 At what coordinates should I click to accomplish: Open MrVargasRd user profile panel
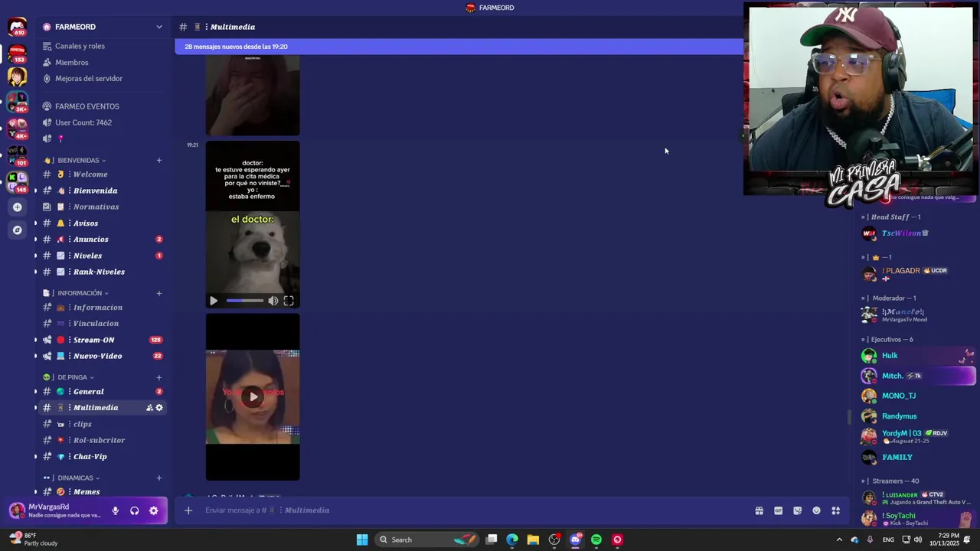coord(55,510)
